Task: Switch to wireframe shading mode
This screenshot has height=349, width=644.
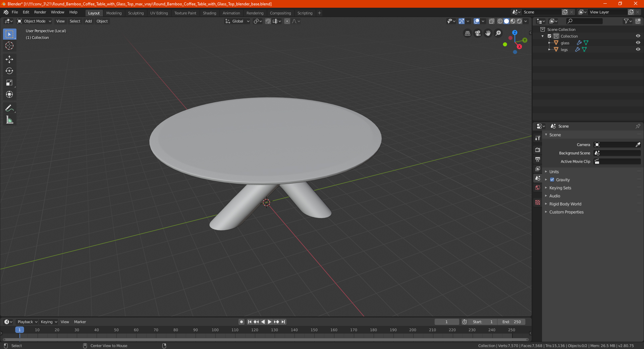Action: point(500,21)
